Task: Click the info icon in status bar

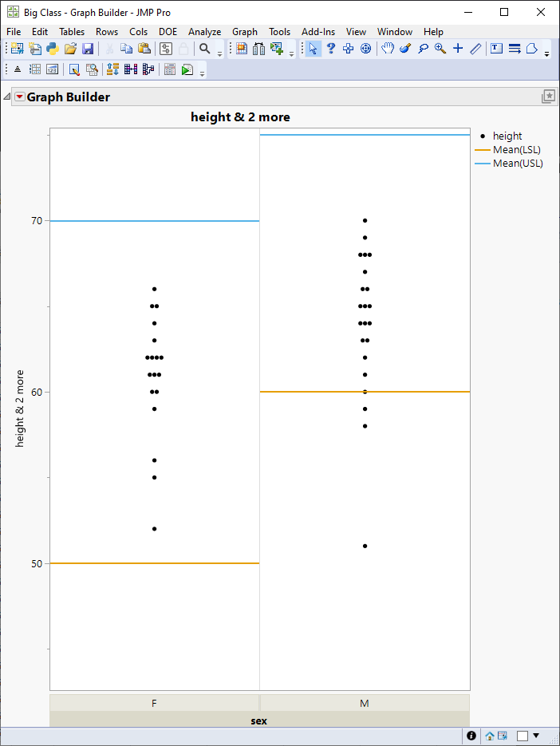Action: [471, 736]
